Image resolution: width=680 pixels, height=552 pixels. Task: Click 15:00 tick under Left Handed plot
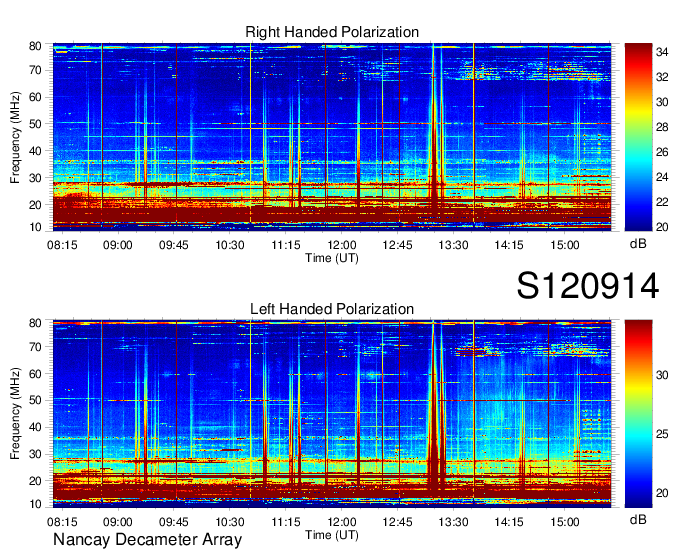coord(565,522)
